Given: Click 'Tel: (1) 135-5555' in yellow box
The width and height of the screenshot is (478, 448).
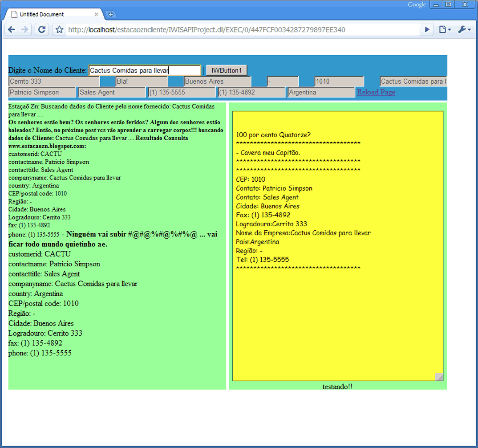Looking at the screenshot, I should point(263,260).
